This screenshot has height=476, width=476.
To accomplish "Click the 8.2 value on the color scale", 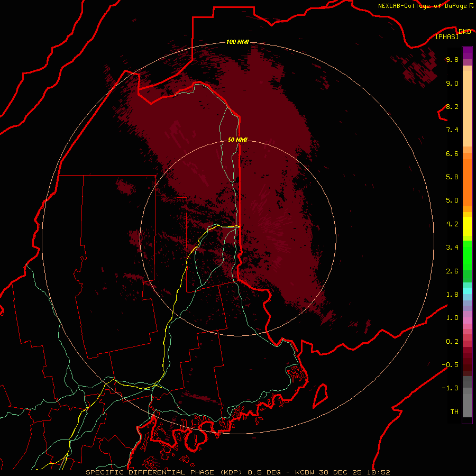I will (452, 106).
